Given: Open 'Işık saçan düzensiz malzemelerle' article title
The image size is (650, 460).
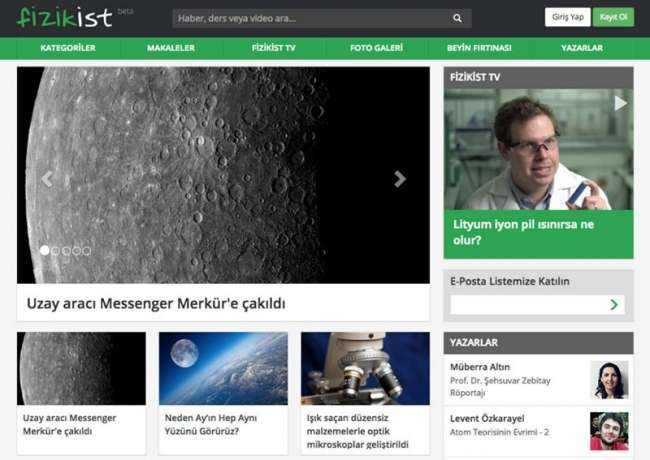Looking at the screenshot, I should 357,431.
